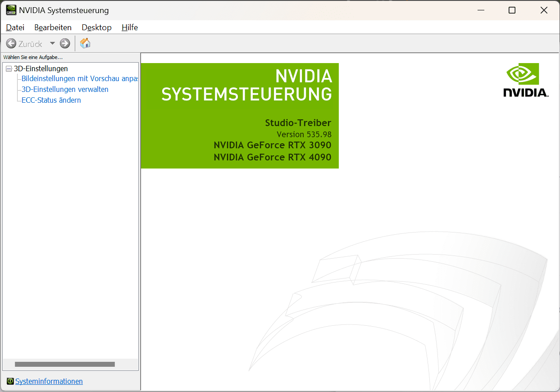
Task: Open the Systeminformationen link
Action: 49,381
